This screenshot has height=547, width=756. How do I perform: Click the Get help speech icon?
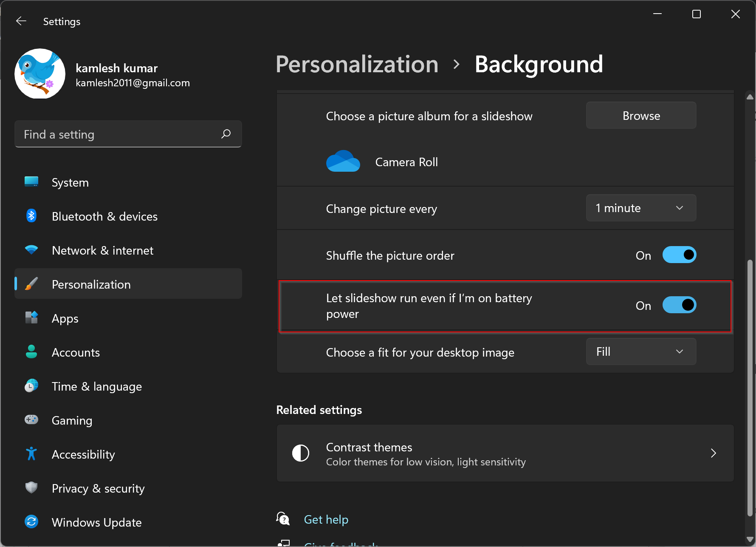283,519
